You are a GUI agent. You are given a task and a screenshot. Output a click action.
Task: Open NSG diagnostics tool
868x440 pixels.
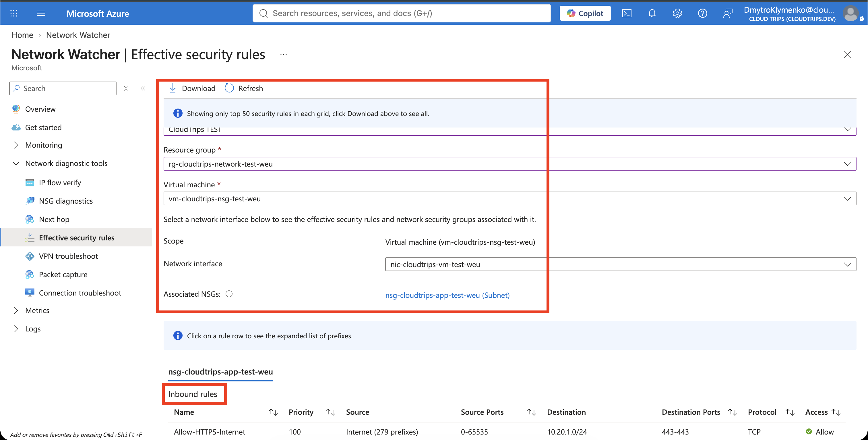tap(66, 201)
